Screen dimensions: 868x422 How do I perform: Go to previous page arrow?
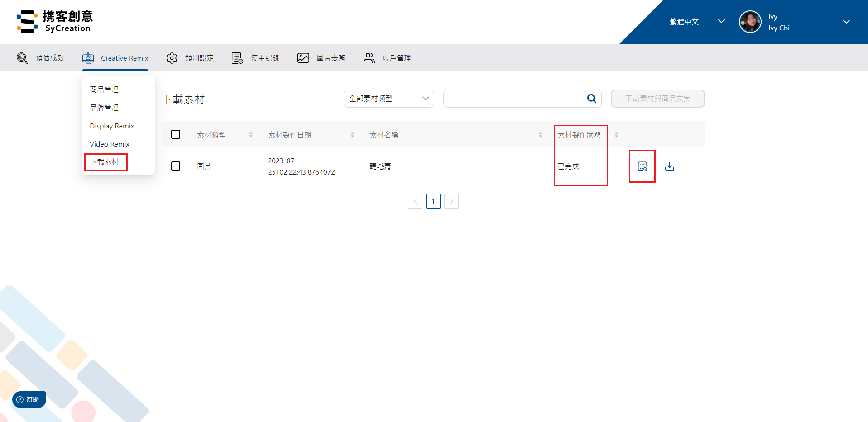click(x=415, y=201)
